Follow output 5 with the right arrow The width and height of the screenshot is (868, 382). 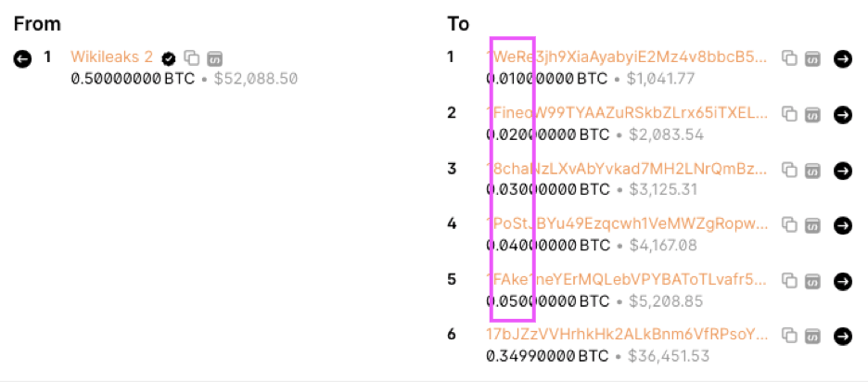click(843, 281)
